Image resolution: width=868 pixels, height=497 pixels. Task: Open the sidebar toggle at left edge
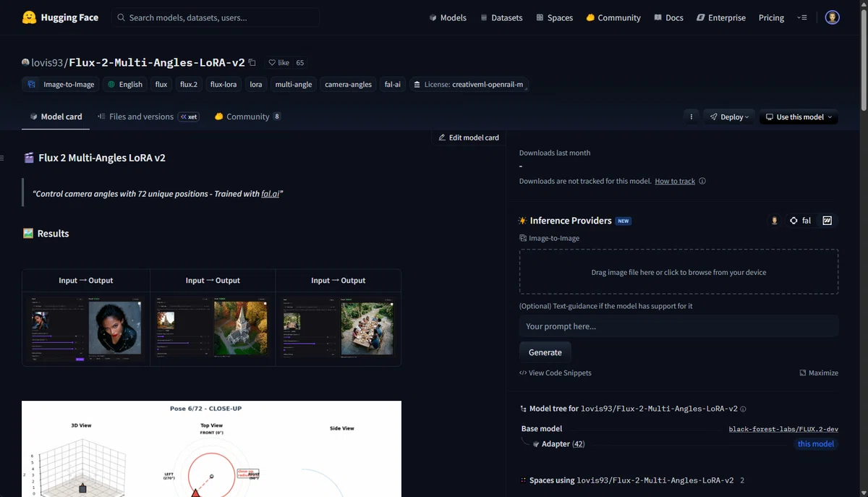point(2,158)
